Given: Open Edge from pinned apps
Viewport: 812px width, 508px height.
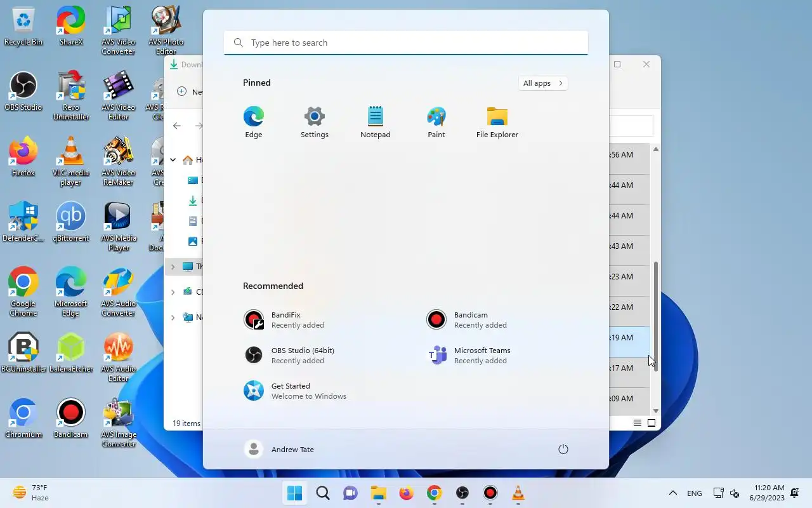Looking at the screenshot, I should click(x=254, y=123).
